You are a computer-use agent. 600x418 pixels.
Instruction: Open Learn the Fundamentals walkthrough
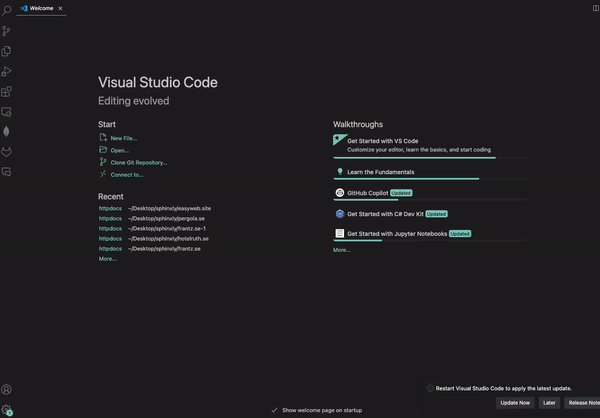[x=430, y=172]
